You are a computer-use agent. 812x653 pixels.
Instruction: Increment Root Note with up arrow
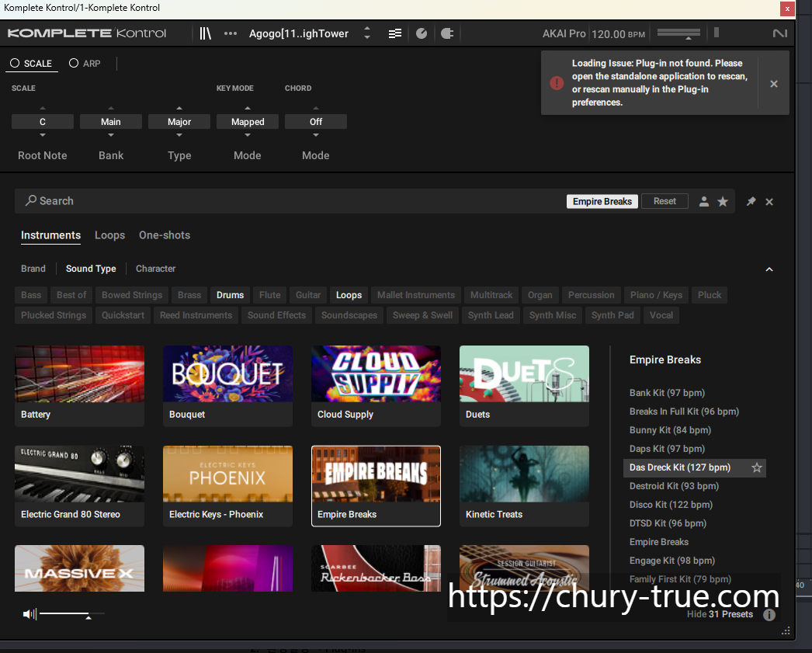(43, 108)
